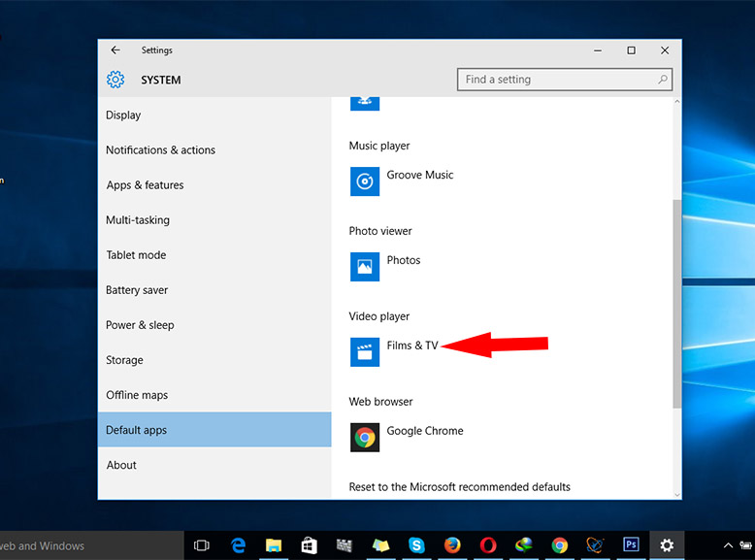This screenshot has height=560, width=755.
Task: Open Internet Download Manager taskbar icon
Action: coord(523,545)
